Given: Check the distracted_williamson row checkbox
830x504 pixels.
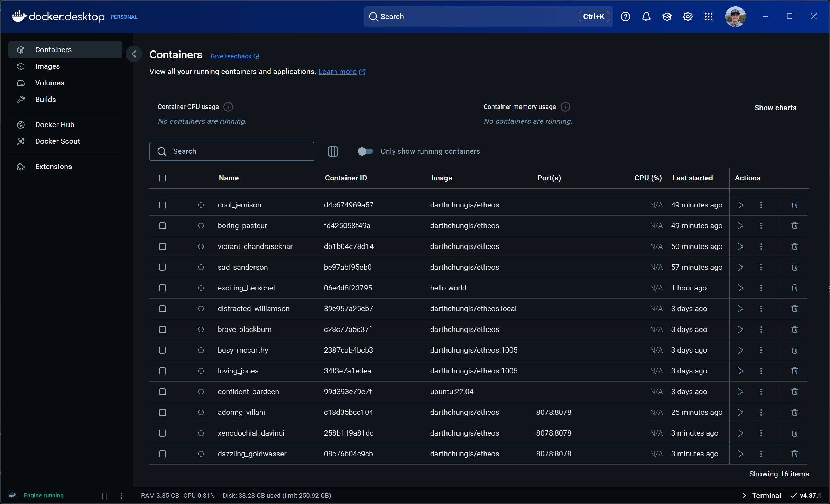Looking at the screenshot, I should pos(163,309).
